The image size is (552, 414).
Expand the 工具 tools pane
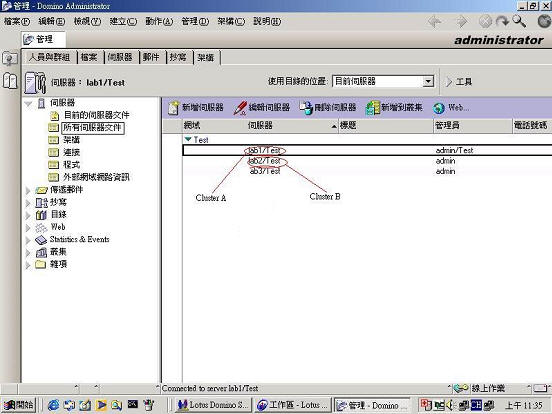pyautogui.click(x=459, y=82)
